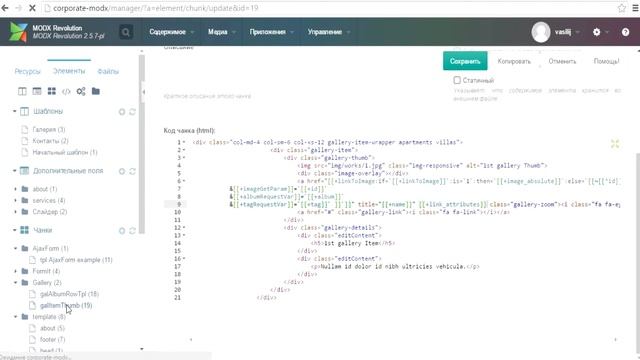Click the Копировать button
Screen dimensions: 640x360
(x=514, y=61)
